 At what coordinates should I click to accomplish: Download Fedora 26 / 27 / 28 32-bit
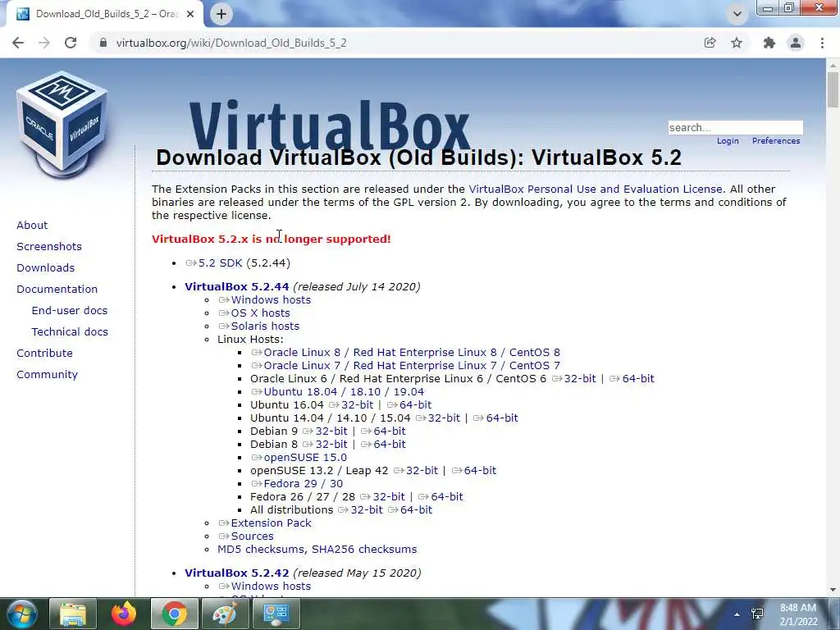382,496
